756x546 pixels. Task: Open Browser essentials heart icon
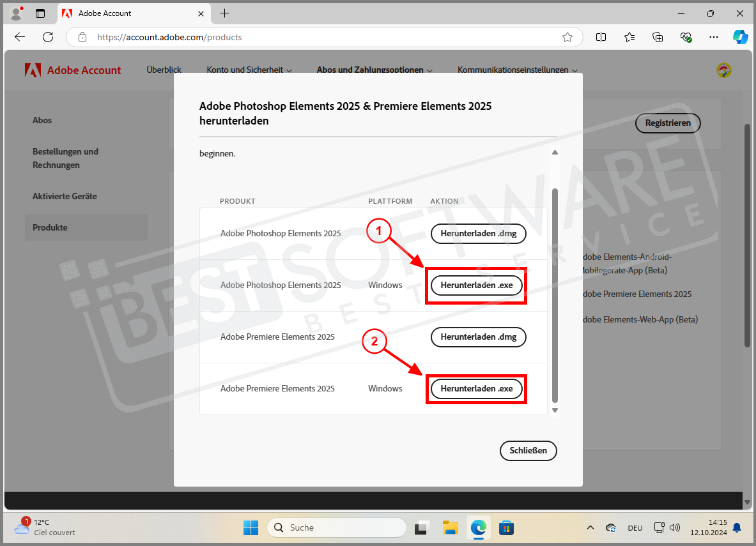pyautogui.click(x=686, y=37)
